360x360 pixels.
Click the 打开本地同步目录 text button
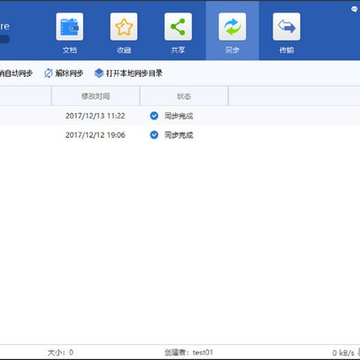[x=134, y=73]
